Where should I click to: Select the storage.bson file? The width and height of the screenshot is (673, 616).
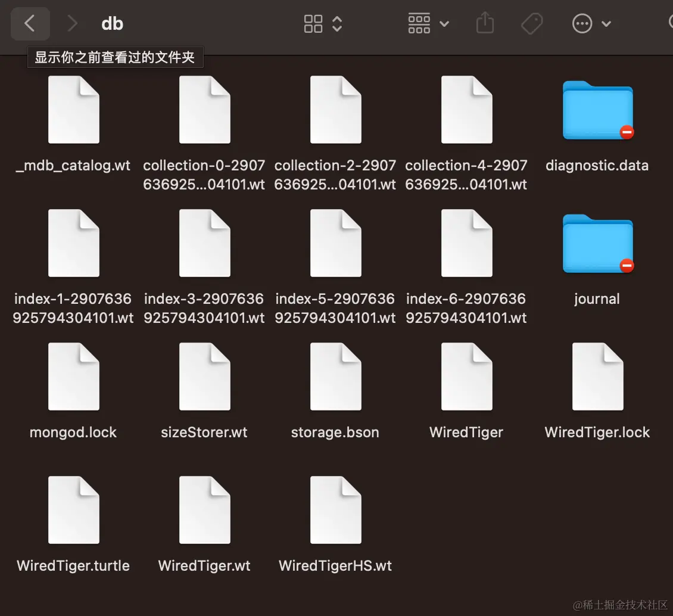click(x=335, y=377)
